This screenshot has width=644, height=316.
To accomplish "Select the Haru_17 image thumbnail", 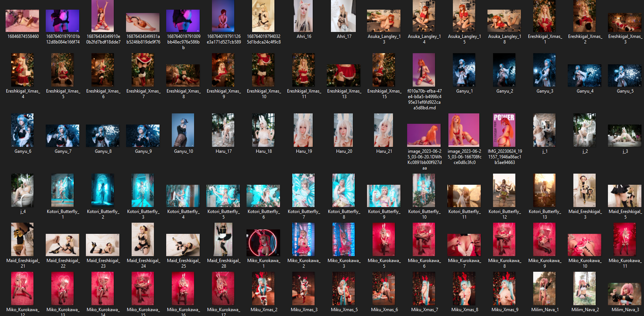I will tap(223, 130).
